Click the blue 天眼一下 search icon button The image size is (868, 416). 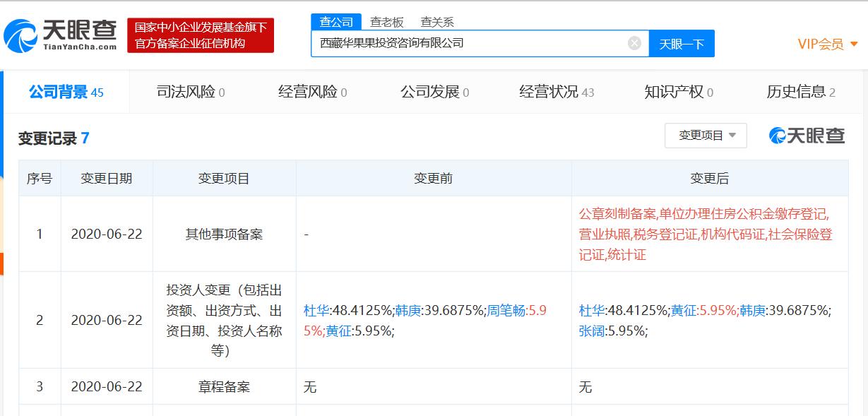(x=681, y=43)
